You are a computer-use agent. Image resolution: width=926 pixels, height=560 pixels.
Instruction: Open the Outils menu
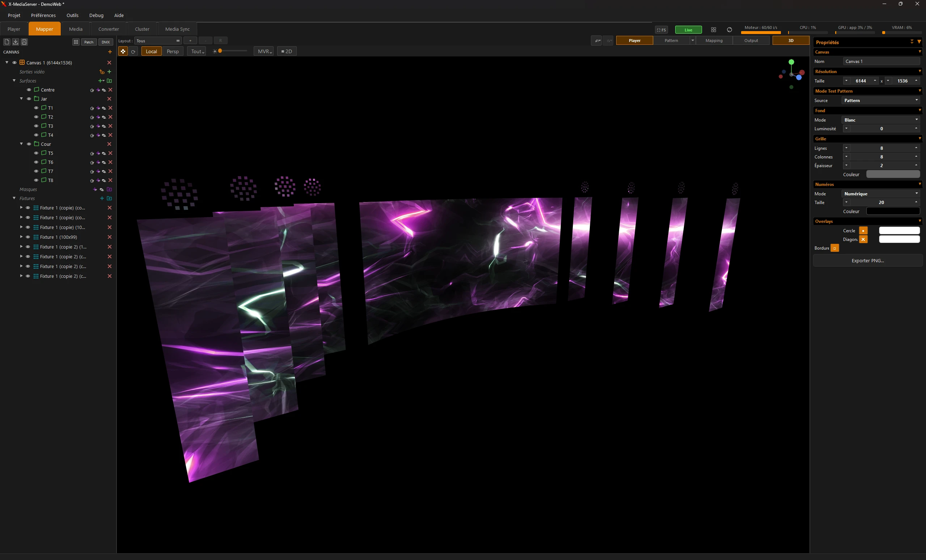(x=72, y=16)
